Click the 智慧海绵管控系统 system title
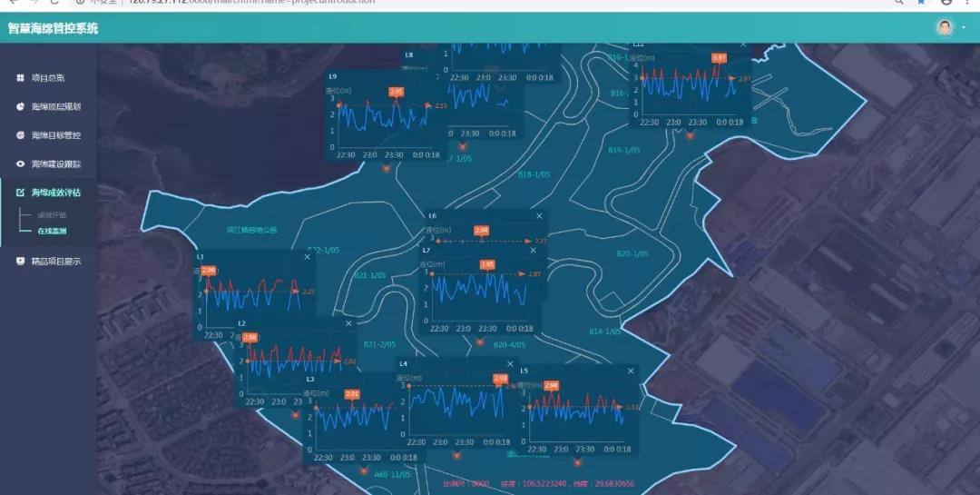 point(54,28)
